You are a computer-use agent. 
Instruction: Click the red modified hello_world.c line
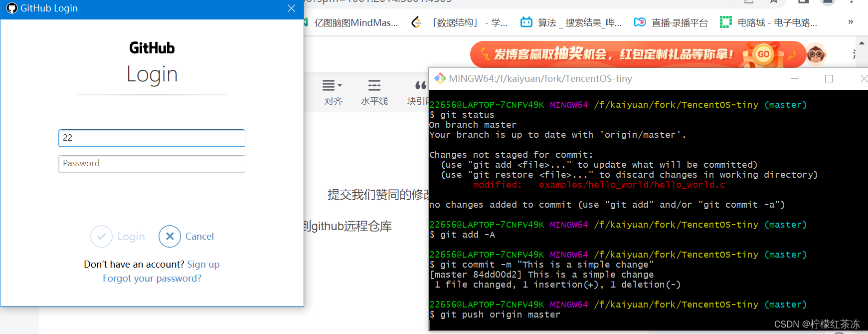pyautogui.click(x=599, y=185)
